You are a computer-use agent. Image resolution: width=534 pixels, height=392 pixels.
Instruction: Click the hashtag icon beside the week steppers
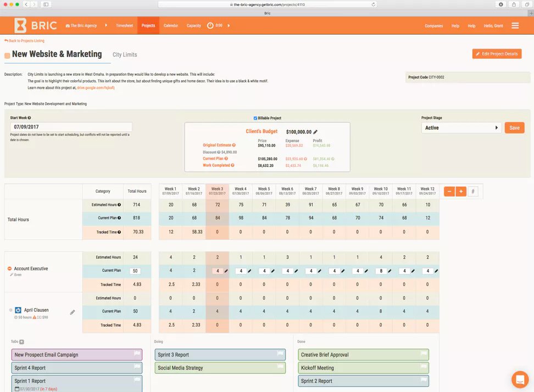473,191
